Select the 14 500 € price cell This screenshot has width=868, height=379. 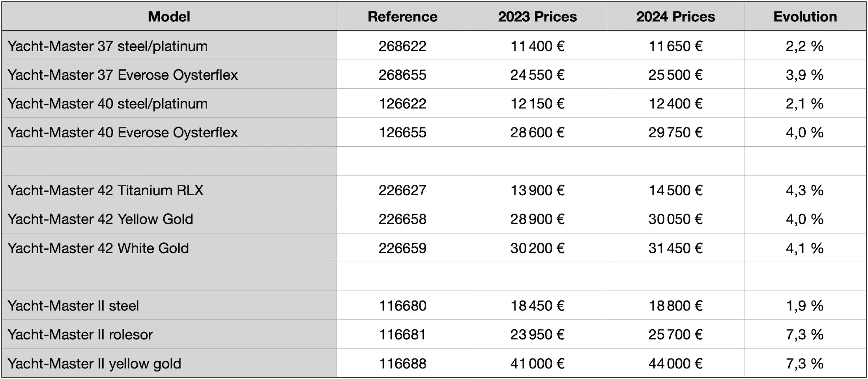click(675, 190)
